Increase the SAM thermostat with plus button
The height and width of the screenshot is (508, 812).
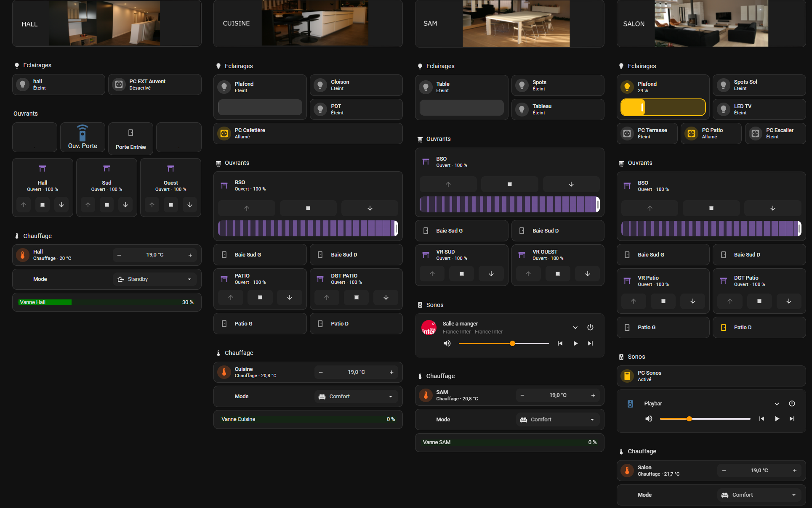click(x=593, y=395)
